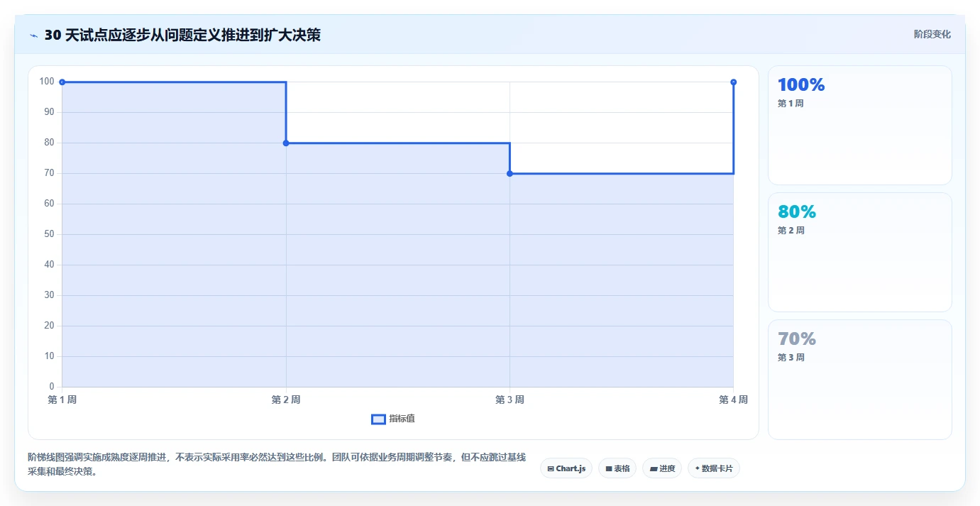Click the chart data point at 第 1 周
The height and width of the screenshot is (506, 980).
pyautogui.click(x=62, y=82)
